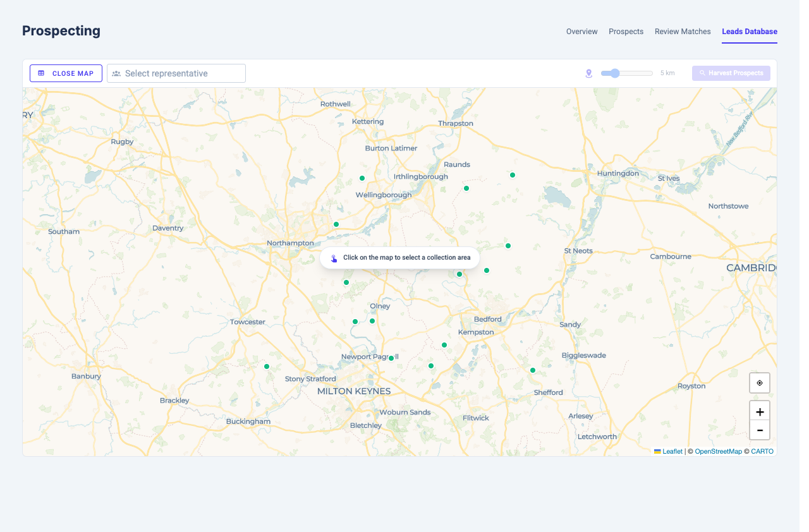Viewport: 809px width, 532px height.
Task: Click the Daventry map label
Action: pyautogui.click(x=168, y=228)
